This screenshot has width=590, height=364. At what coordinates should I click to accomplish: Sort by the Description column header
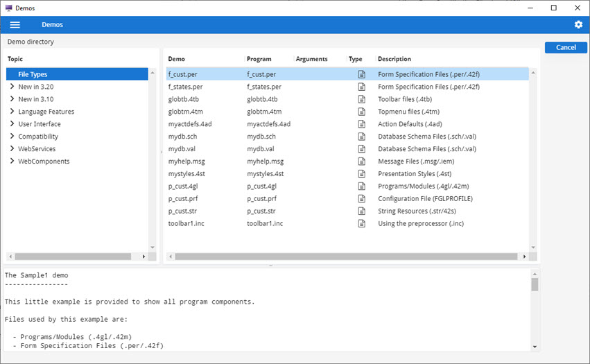[x=394, y=59]
